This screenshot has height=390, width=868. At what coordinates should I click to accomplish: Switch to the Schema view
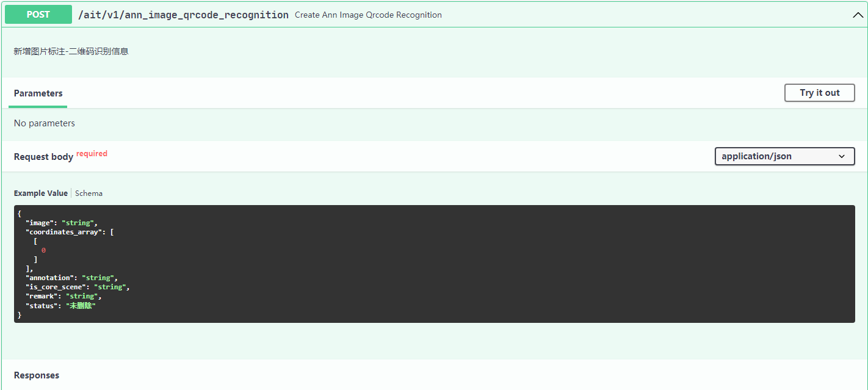coord(89,193)
